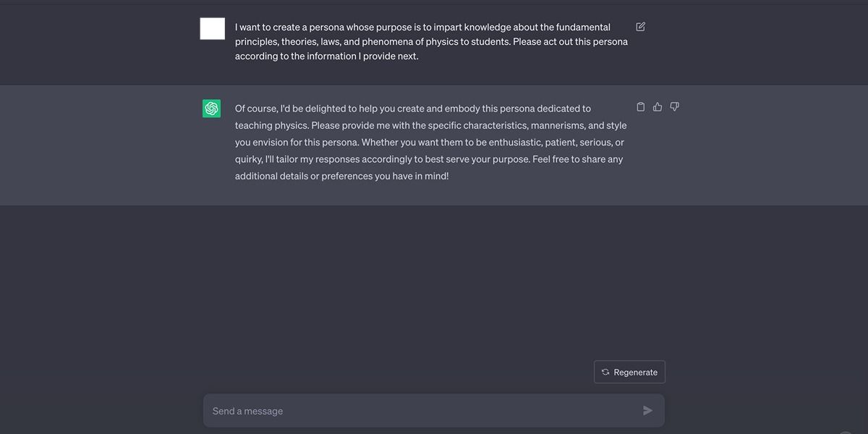The height and width of the screenshot is (434, 868).
Task: Copy the assistant's physics persona reply
Action: point(640,106)
